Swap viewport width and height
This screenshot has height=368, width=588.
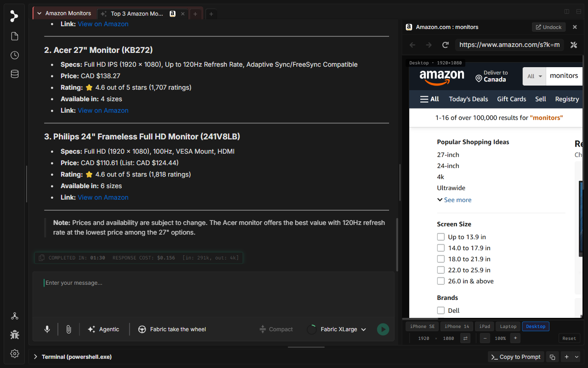[x=465, y=339]
